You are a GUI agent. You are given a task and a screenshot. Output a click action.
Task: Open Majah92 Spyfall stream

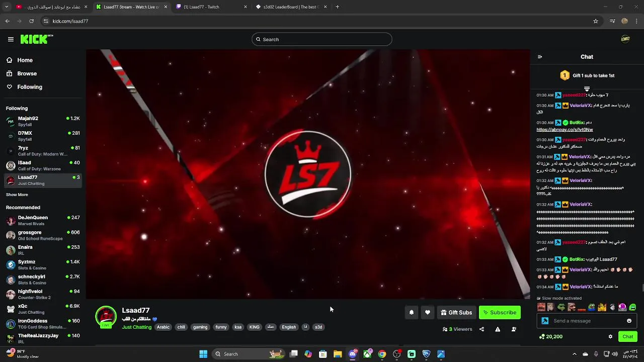pos(43,121)
